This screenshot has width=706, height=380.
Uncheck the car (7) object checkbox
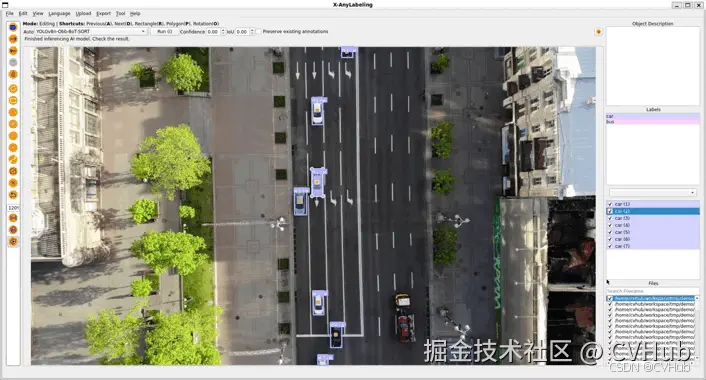(610, 246)
